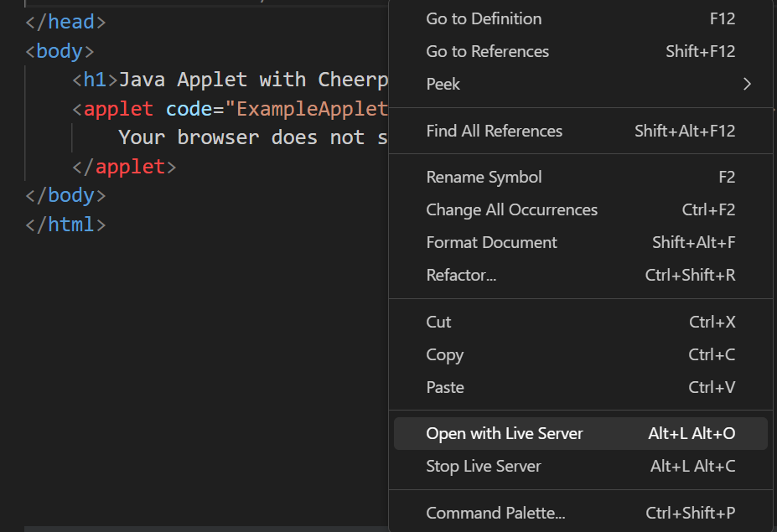
Task: Select Change All Occurrences
Action: coord(580,210)
